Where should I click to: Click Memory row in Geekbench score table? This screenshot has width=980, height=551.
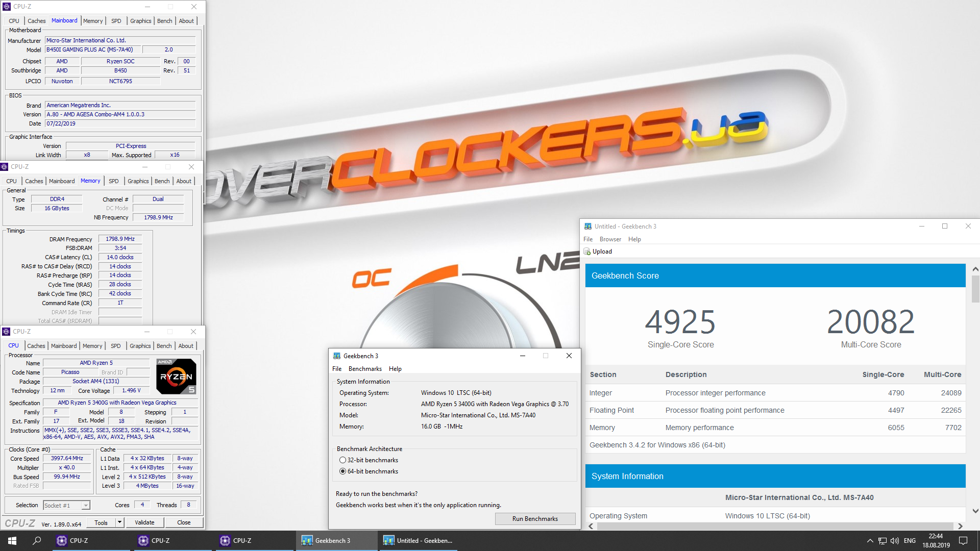[x=775, y=428]
